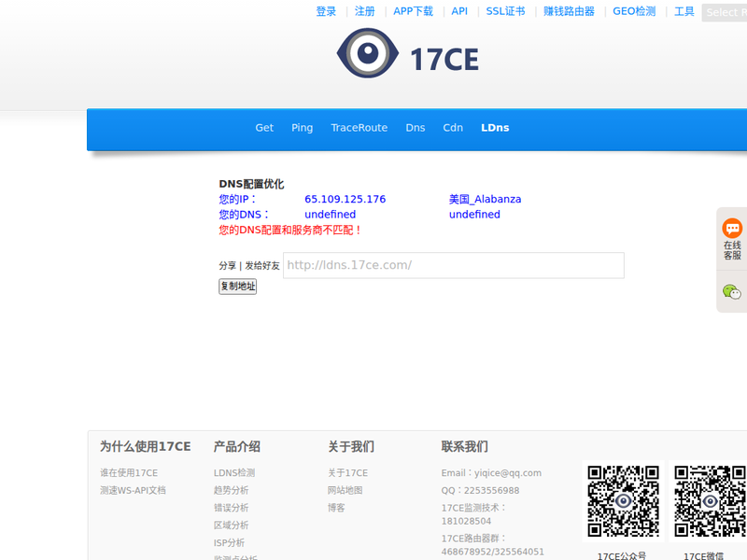
Task: Switch to the TraceRoute tab
Action: click(x=359, y=128)
